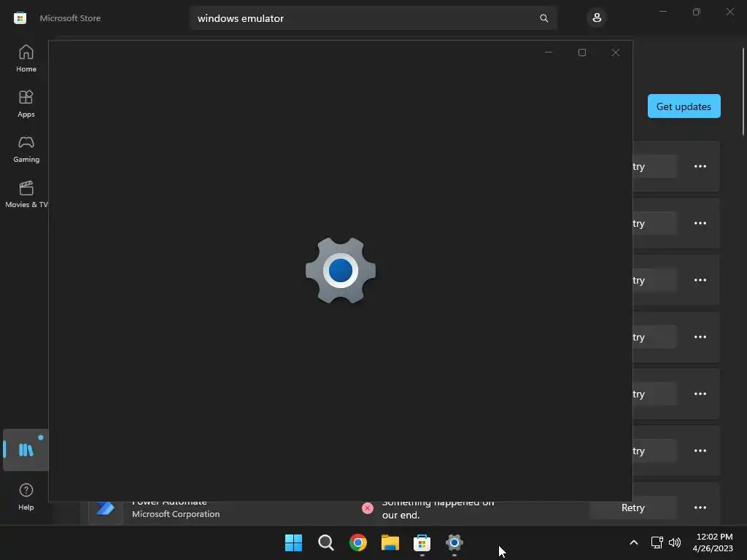This screenshot has width=747, height=560.
Task: Open network status tray icon
Action: (x=657, y=542)
